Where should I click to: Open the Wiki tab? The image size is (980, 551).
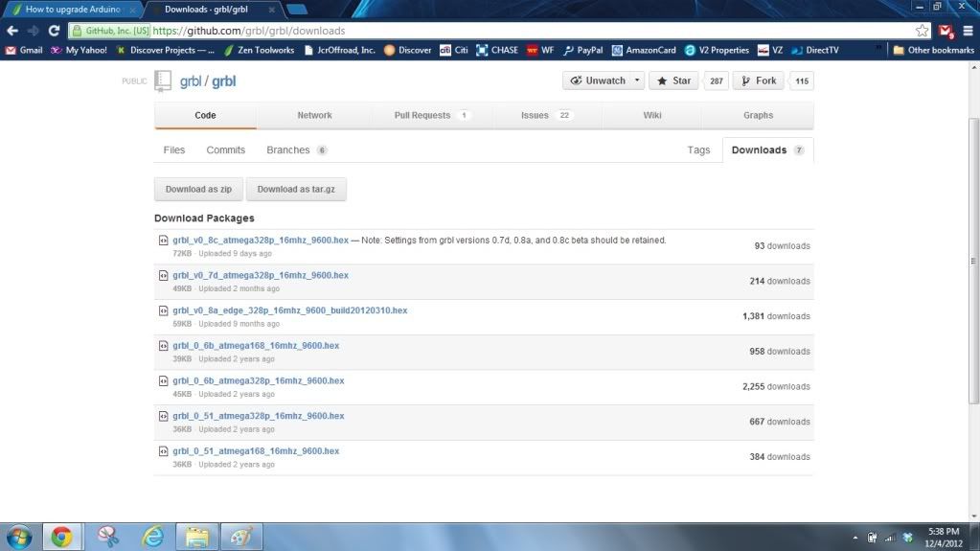(651, 115)
